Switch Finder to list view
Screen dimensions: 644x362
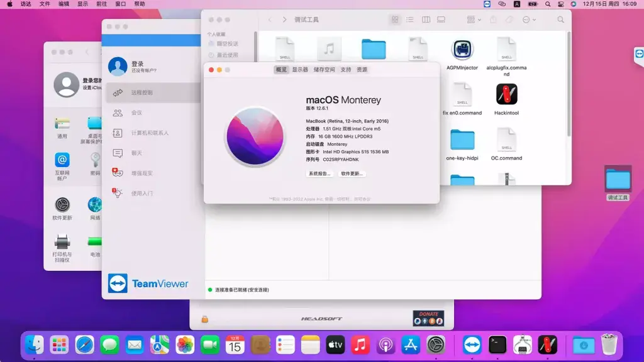point(410,19)
